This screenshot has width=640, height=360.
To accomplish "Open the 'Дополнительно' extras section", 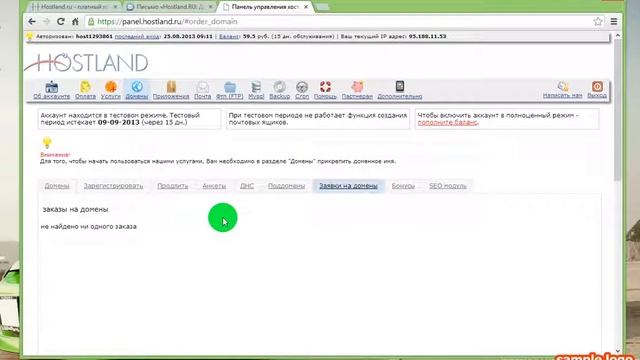I will click(x=400, y=90).
